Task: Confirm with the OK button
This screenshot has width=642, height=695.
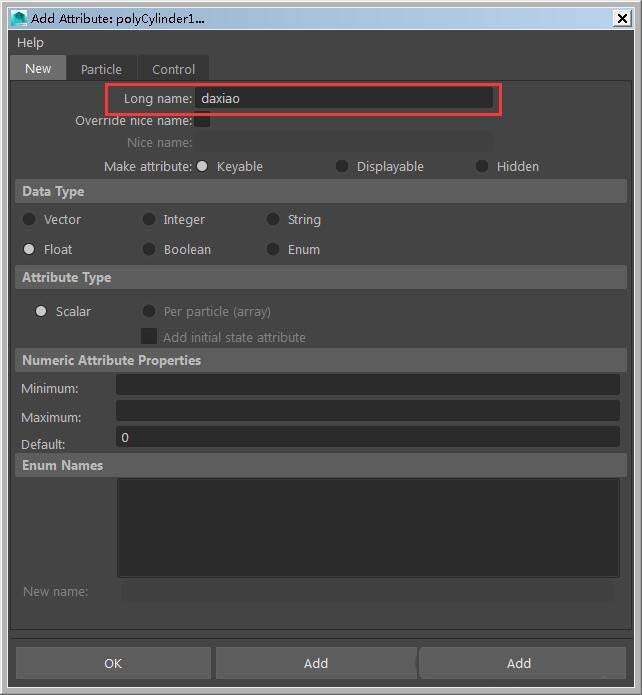Action: [114, 663]
